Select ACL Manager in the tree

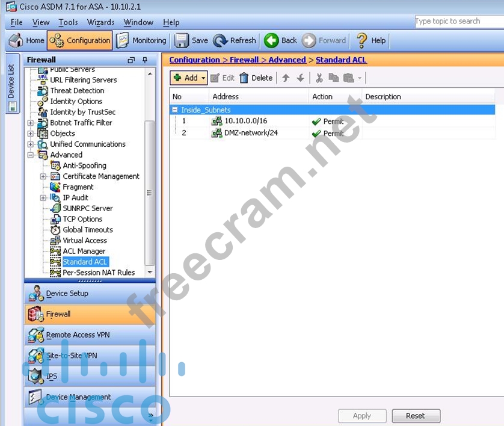tap(84, 251)
